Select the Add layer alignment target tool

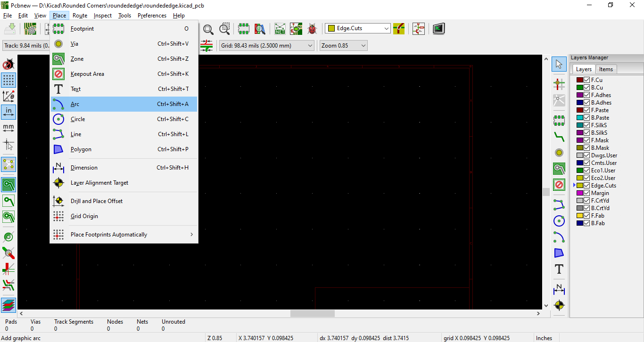click(x=559, y=305)
